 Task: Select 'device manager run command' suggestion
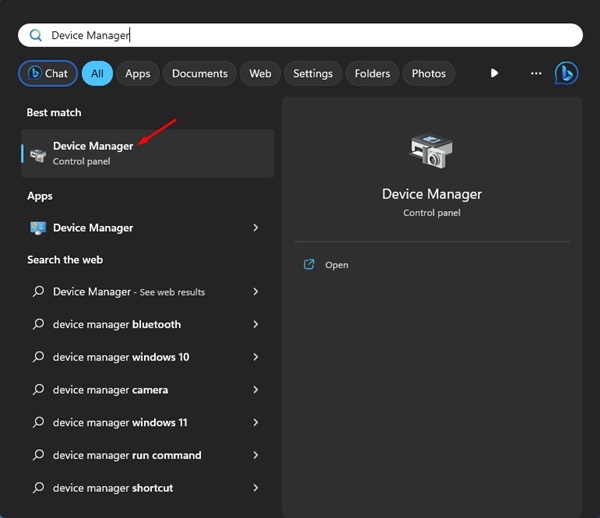point(127,455)
